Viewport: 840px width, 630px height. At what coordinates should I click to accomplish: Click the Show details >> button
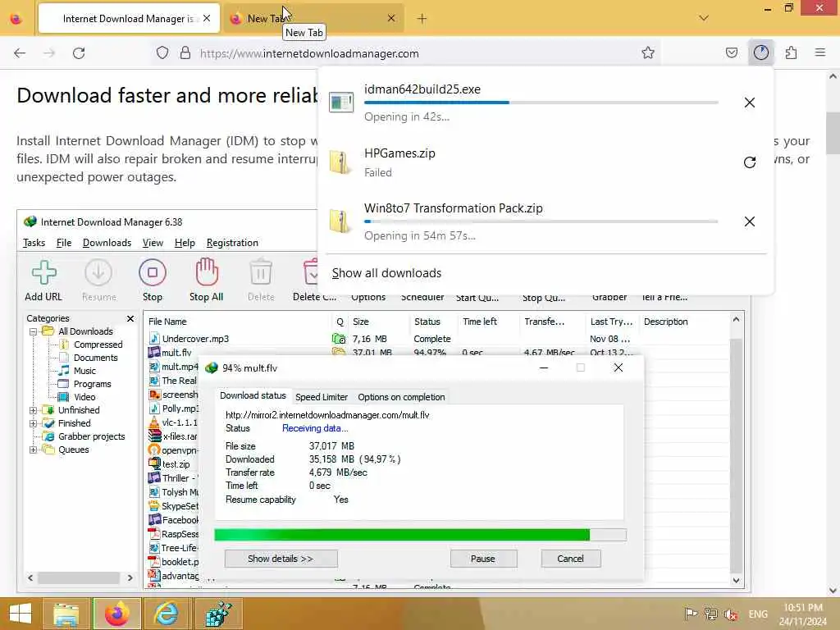coord(281,558)
